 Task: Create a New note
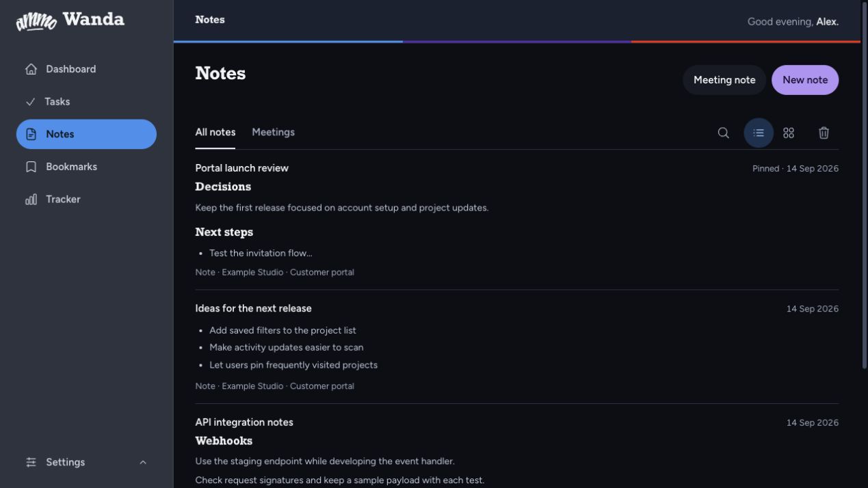[805, 80]
